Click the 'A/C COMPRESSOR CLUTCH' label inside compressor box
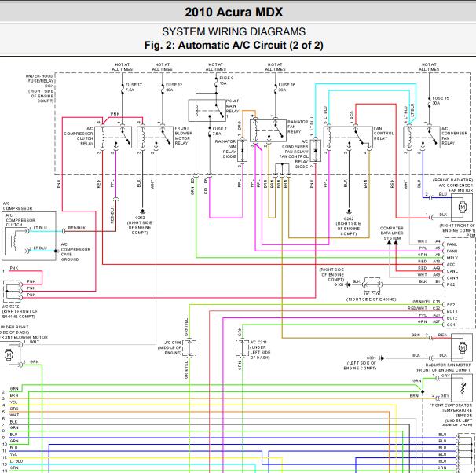The image size is (476, 473). click(x=20, y=220)
